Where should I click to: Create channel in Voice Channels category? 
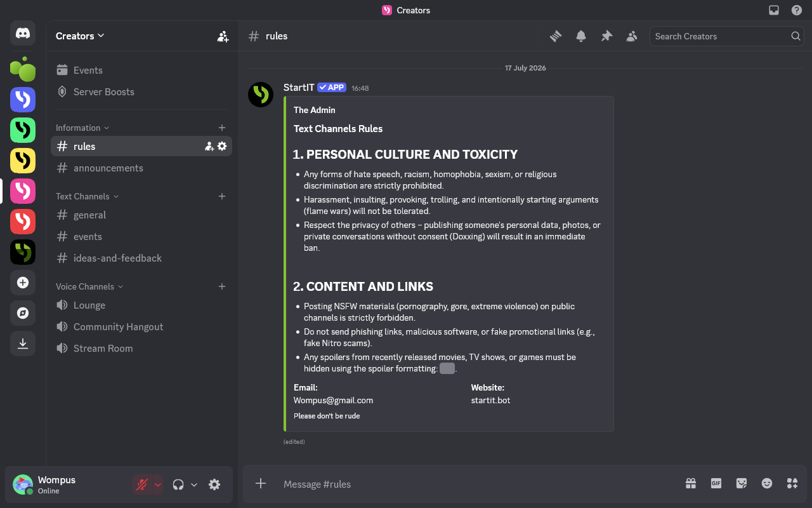tap(222, 286)
